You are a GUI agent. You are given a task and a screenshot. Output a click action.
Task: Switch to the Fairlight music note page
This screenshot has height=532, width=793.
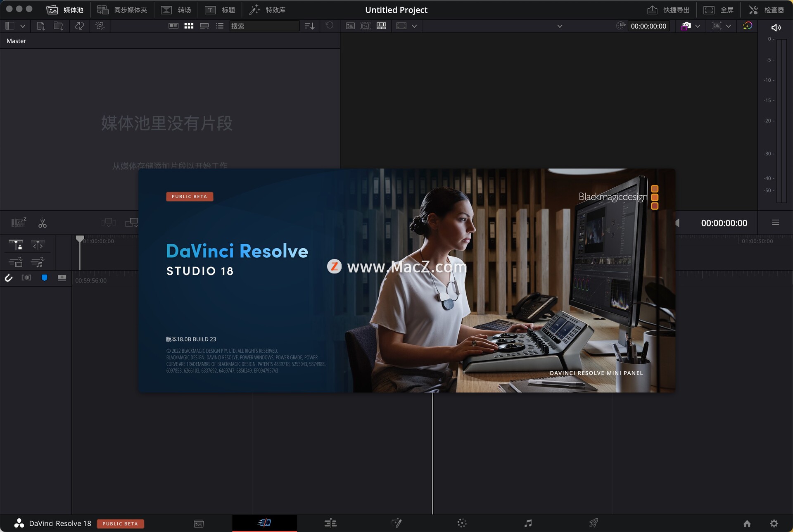(x=528, y=523)
